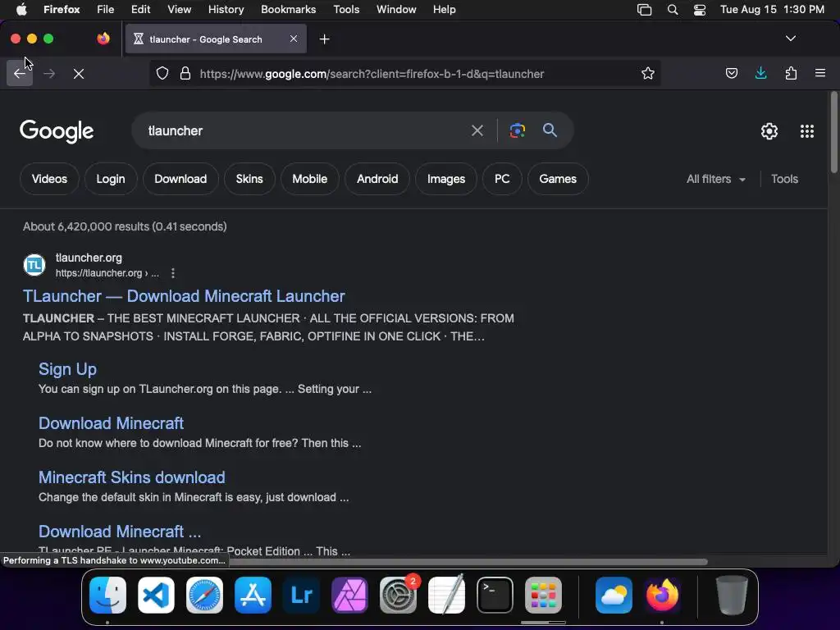The height and width of the screenshot is (630, 840).
Task: Open the View menu
Action: click(180, 10)
